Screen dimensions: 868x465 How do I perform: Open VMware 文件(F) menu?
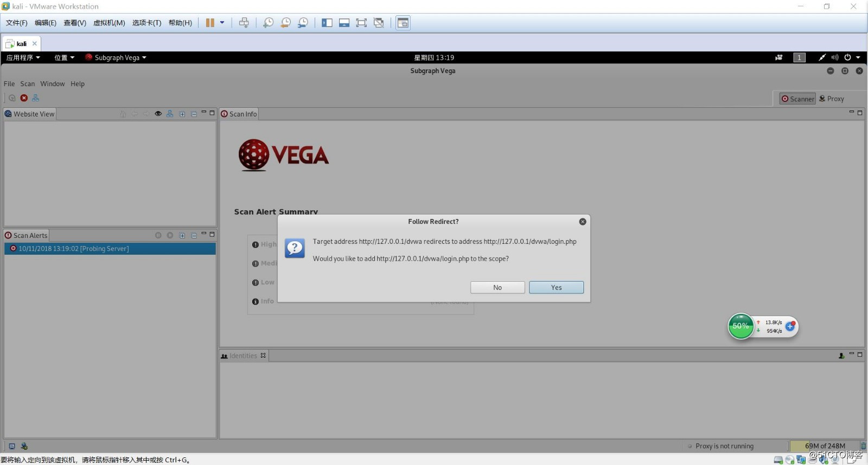(x=16, y=23)
